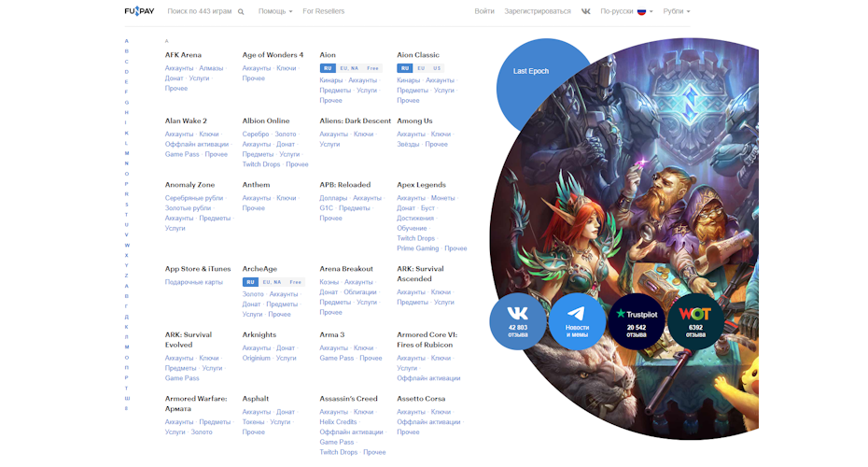Image resolution: width=868 pixels, height=467 pixels.
Task: Open Telegram news and memes circle
Action: tap(577, 321)
